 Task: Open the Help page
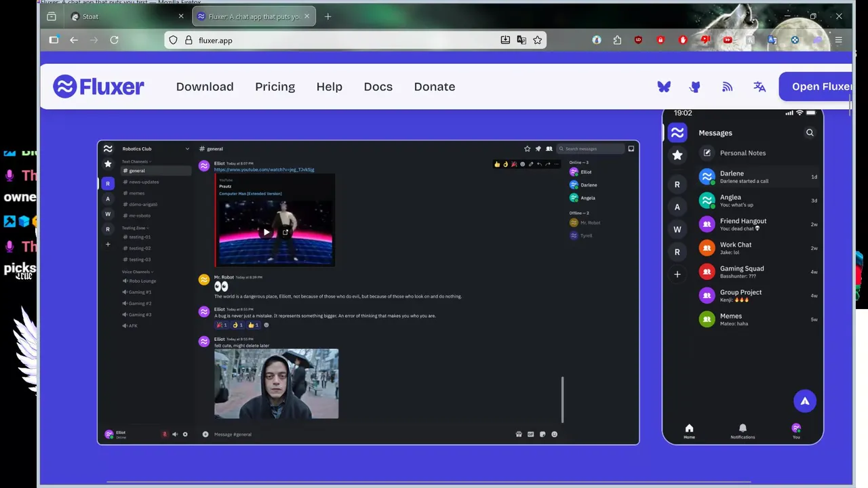(329, 87)
